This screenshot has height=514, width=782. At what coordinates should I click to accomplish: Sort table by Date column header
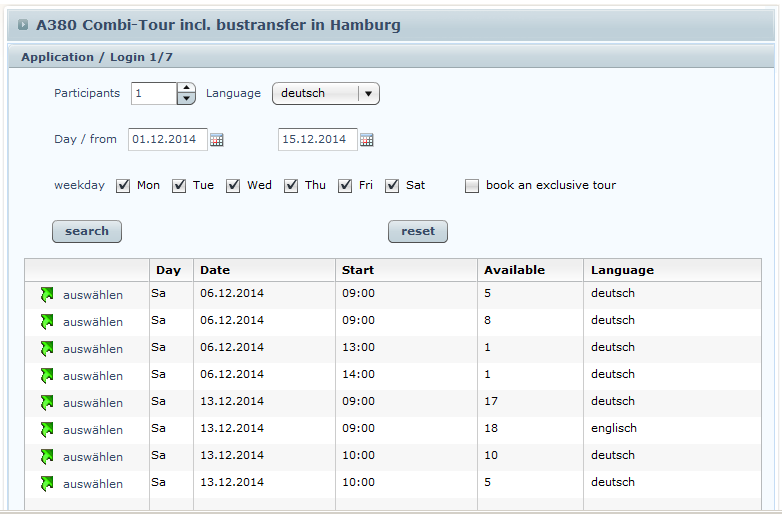tap(215, 270)
